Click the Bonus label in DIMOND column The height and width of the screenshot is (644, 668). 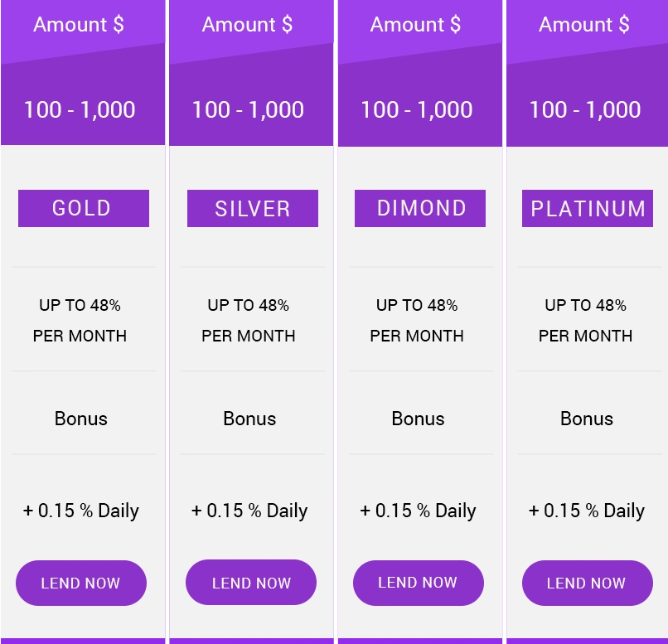(418, 419)
